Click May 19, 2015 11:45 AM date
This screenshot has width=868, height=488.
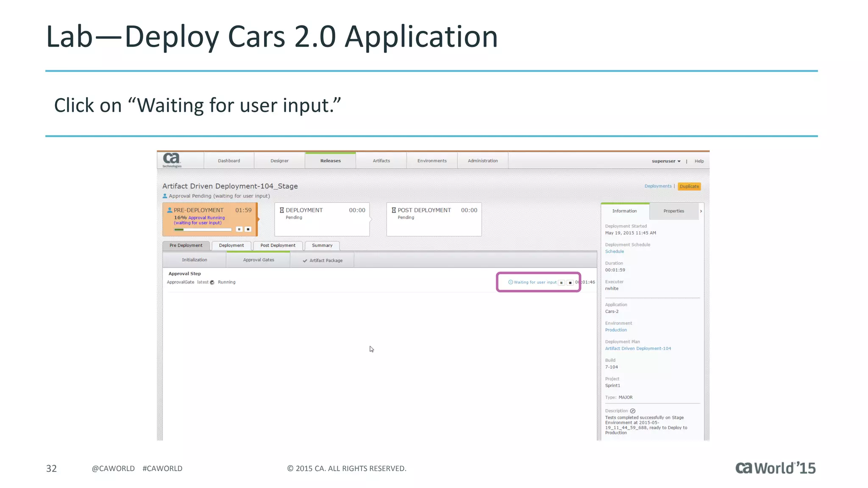coord(630,233)
